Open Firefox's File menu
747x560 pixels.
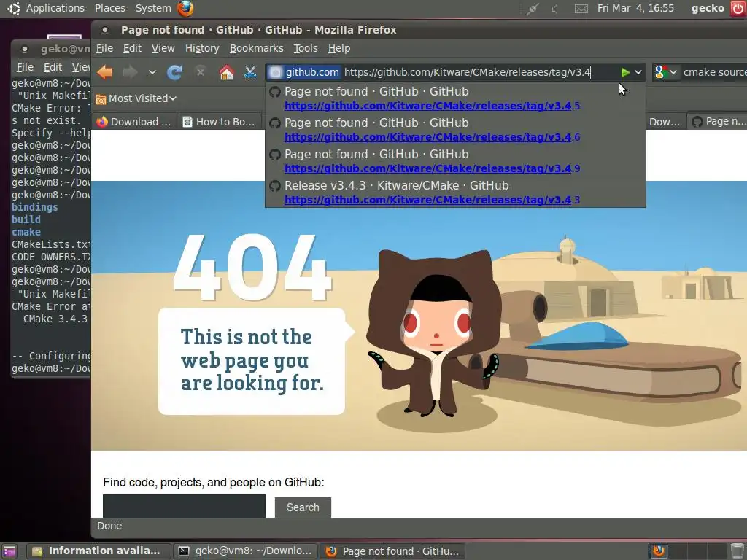click(x=104, y=48)
